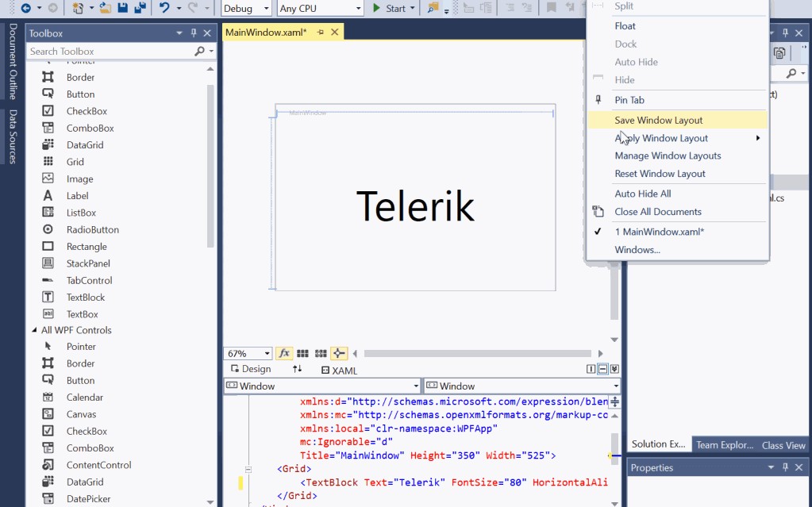Click the Collapse Pane chevron icon

(614, 369)
